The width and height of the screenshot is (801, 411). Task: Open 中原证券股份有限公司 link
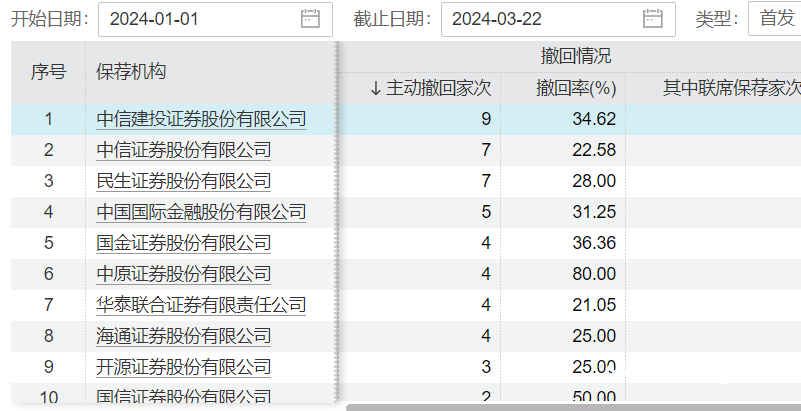point(183,274)
